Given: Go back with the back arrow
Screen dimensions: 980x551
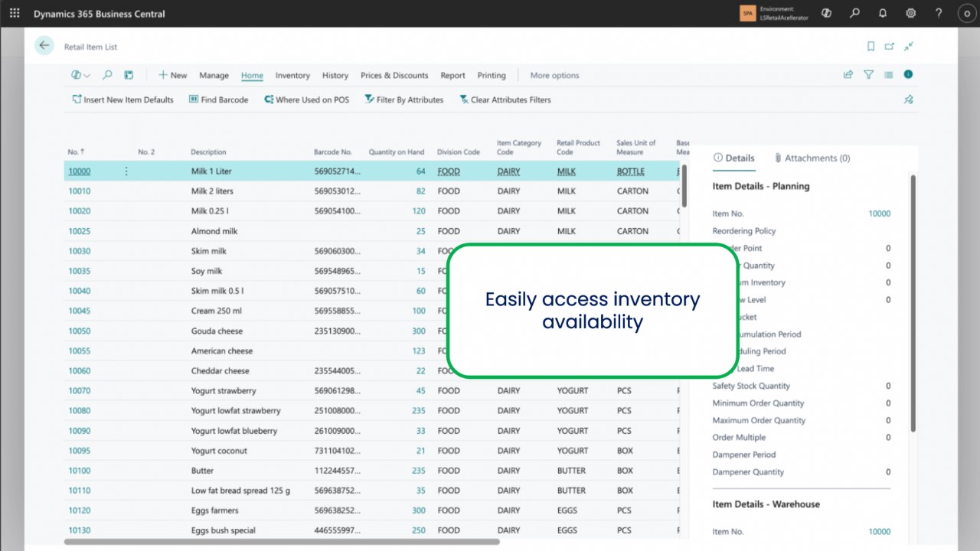Looking at the screenshot, I should (x=44, y=46).
